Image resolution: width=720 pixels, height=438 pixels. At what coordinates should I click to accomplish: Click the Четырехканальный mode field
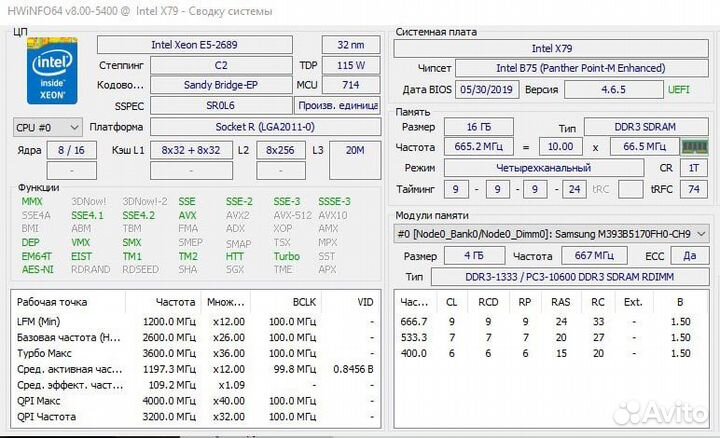tap(544, 168)
